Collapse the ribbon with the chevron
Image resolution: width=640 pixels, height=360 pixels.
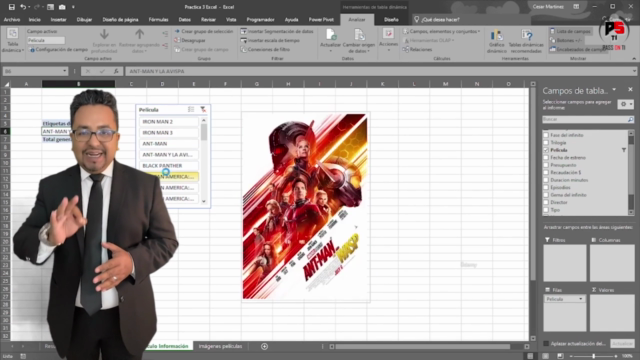click(x=634, y=59)
